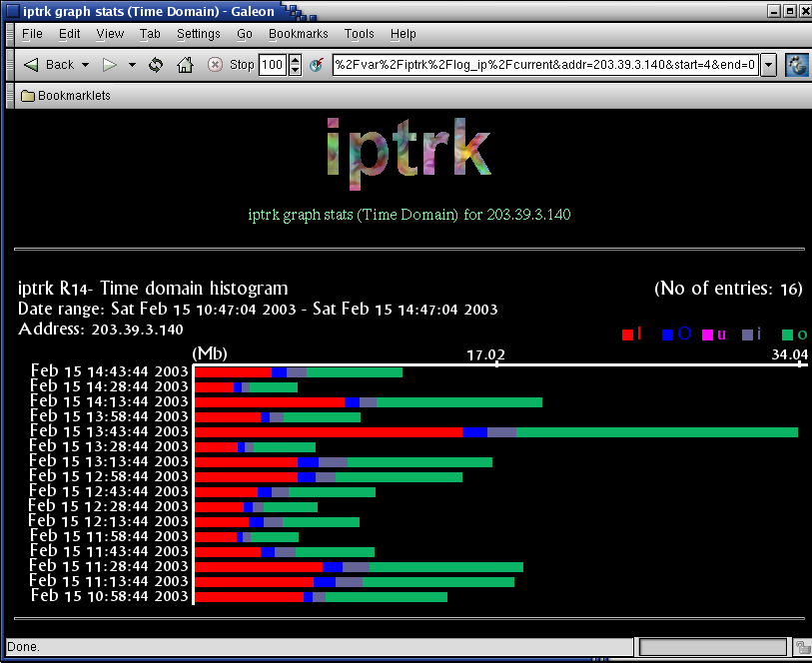Click the 34.04 axis value
The image size is (812, 663).
point(790,354)
